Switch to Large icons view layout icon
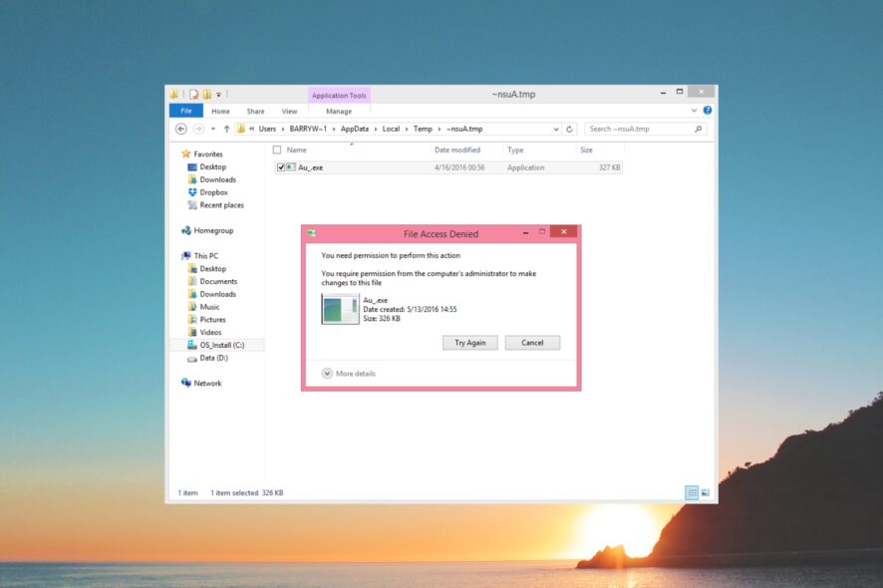The width and height of the screenshot is (883, 588). pos(705,492)
